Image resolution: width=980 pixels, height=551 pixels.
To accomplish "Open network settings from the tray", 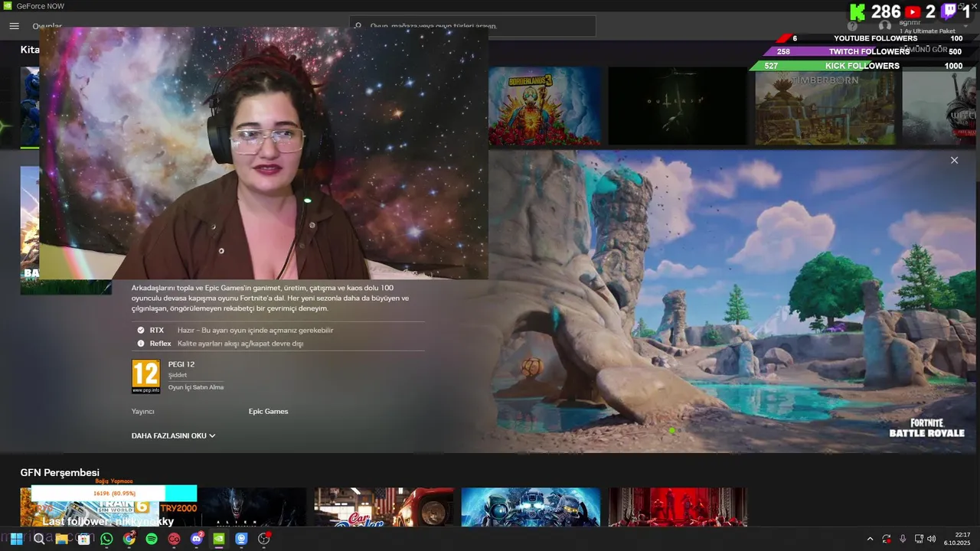I will click(x=919, y=539).
